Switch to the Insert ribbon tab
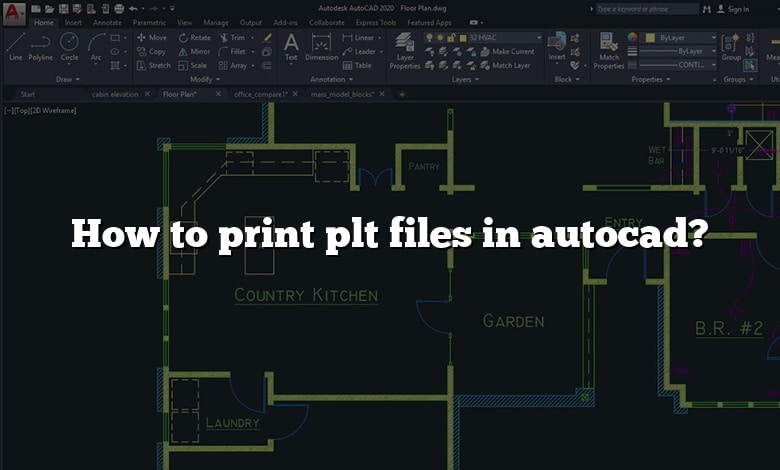This screenshot has width=780, height=470. pos(73,22)
